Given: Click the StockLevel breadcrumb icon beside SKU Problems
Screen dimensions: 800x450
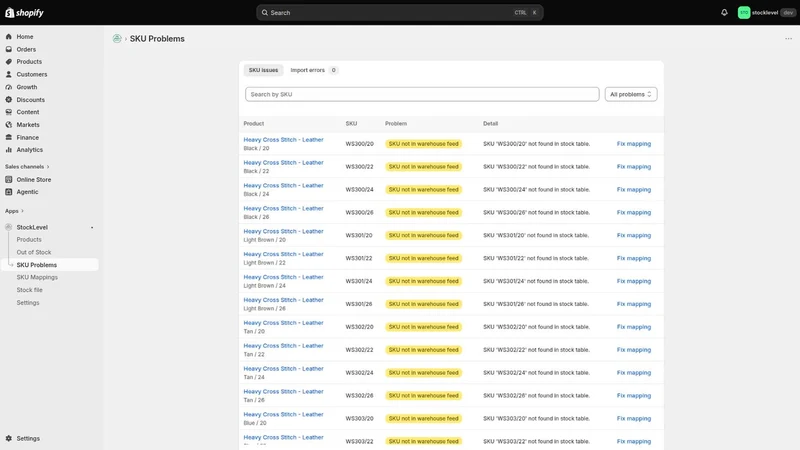Looking at the screenshot, I should (117, 39).
